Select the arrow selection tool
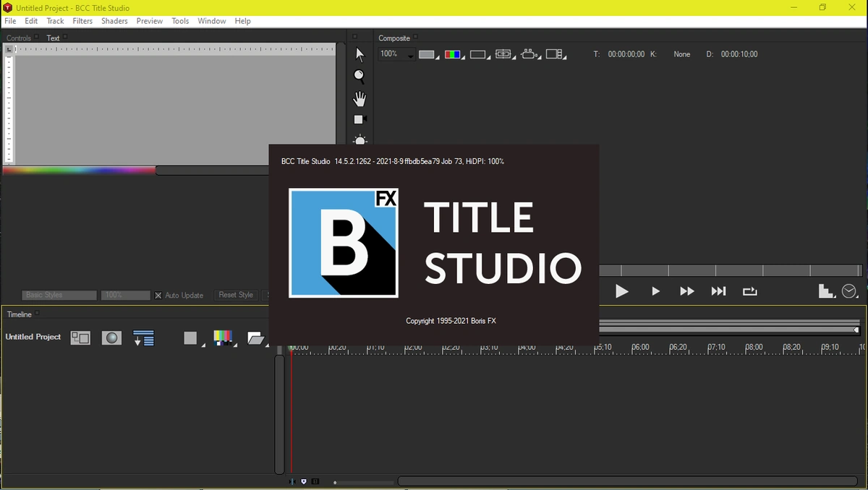 (359, 55)
